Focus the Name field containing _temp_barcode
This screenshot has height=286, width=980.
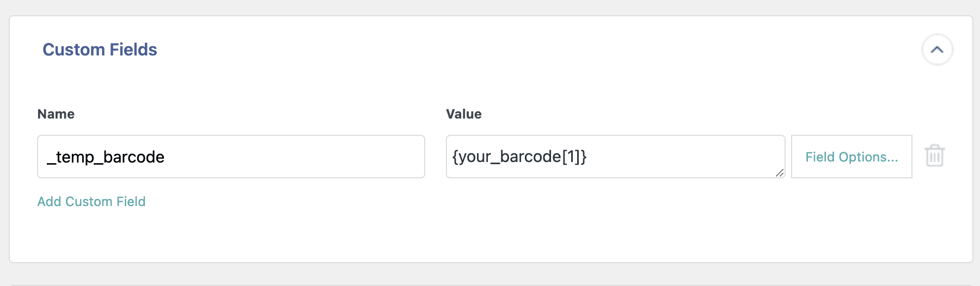(x=231, y=157)
